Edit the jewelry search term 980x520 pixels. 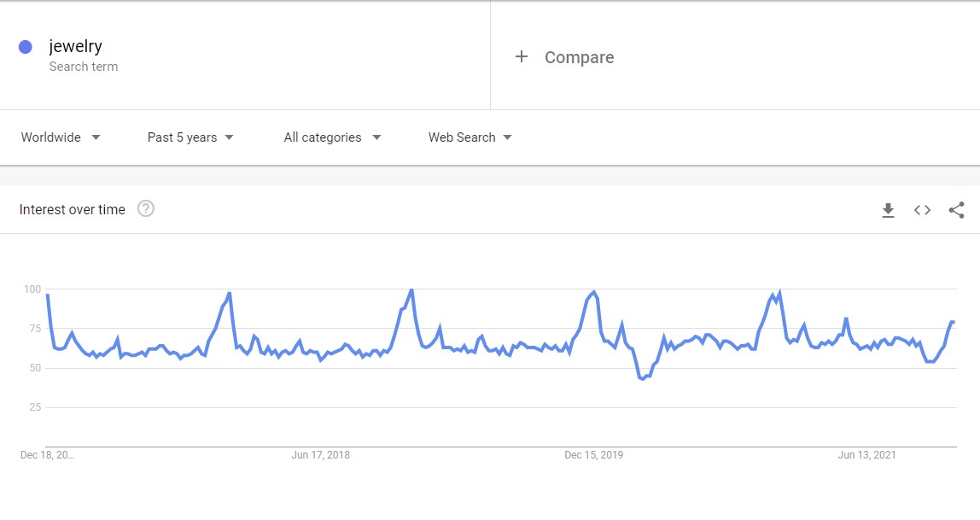coord(76,46)
